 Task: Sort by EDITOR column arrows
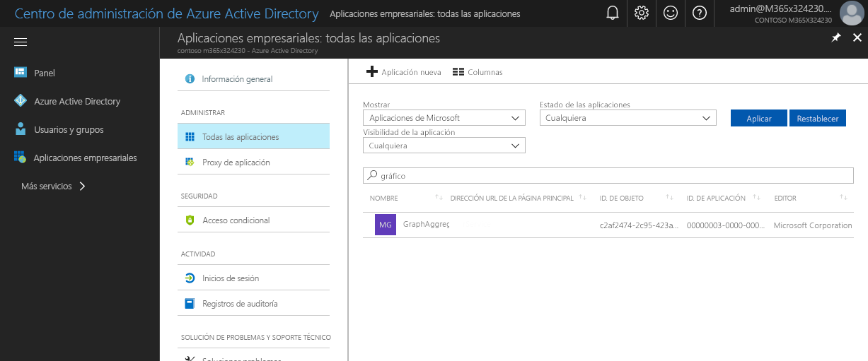point(843,198)
